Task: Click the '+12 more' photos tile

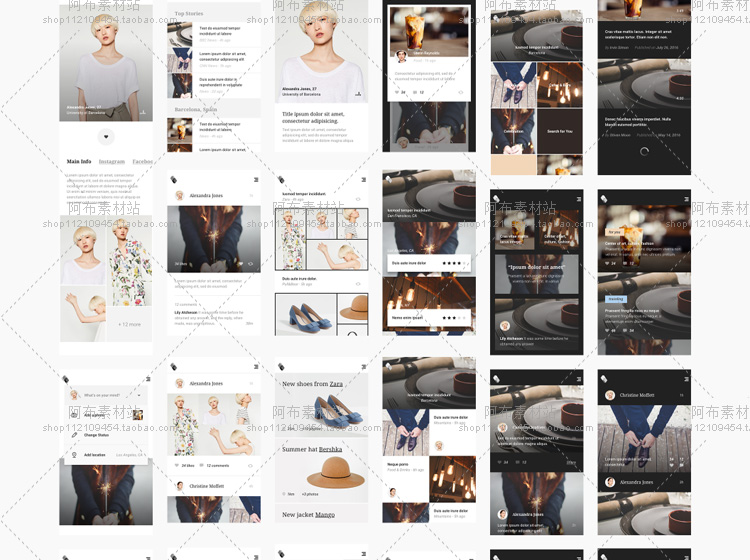Action: click(129, 324)
